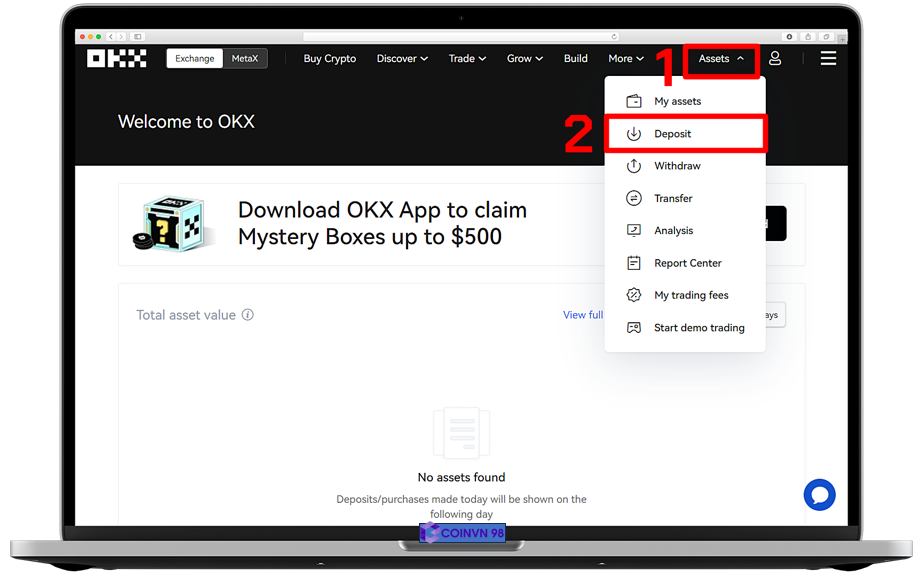Open the chat support bubble
Image resolution: width=921 pixels, height=585 pixels.
click(819, 494)
